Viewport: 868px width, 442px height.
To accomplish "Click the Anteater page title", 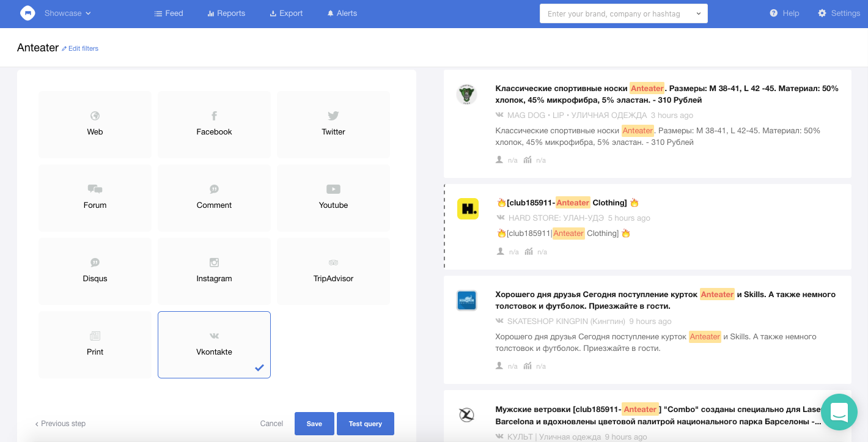I will click(38, 48).
